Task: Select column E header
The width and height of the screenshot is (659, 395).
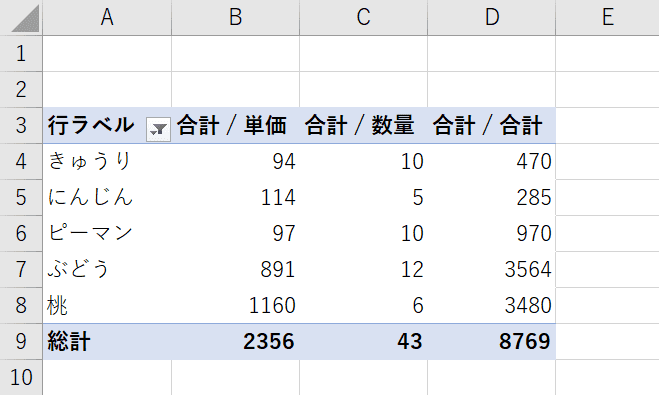Action: [607, 17]
